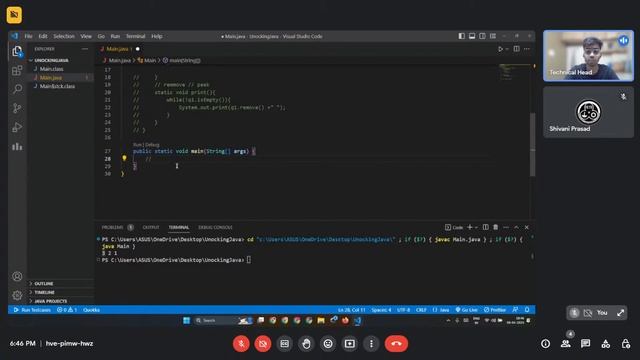The image size is (640, 360).
Task: Open the Accounts icon in activity bar
Action: click(17, 276)
